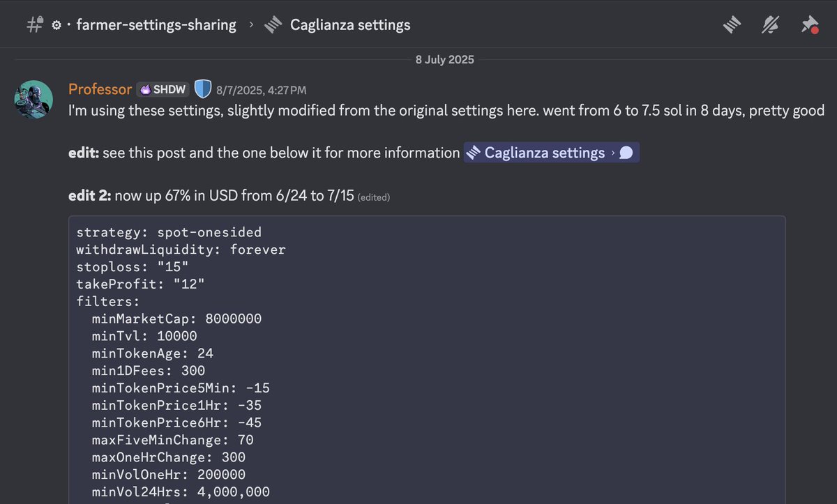837x504 pixels.
Task: Click the 'edit 2:' bold text
Action: click(x=90, y=196)
